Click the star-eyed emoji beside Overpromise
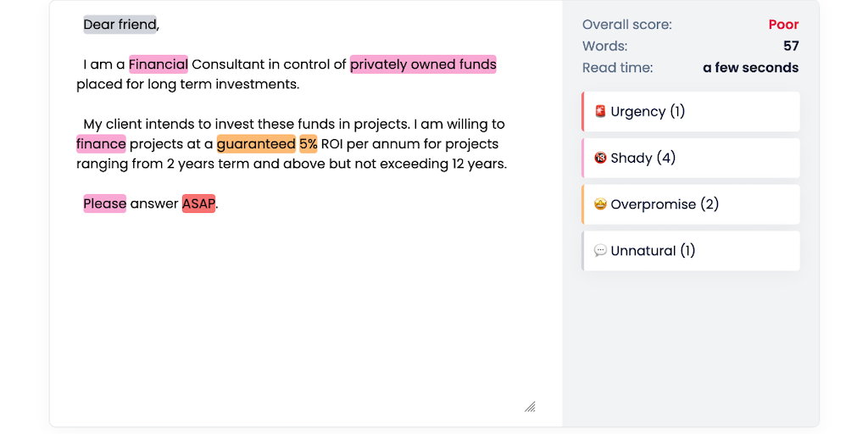Screen dimensions: 868x434 click(600, 205)
